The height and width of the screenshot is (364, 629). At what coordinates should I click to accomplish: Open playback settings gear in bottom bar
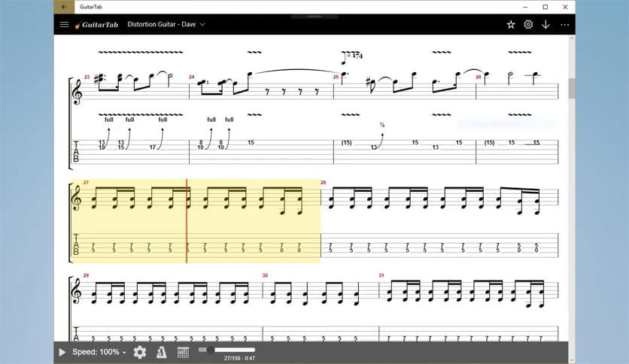tap(140, 353)
